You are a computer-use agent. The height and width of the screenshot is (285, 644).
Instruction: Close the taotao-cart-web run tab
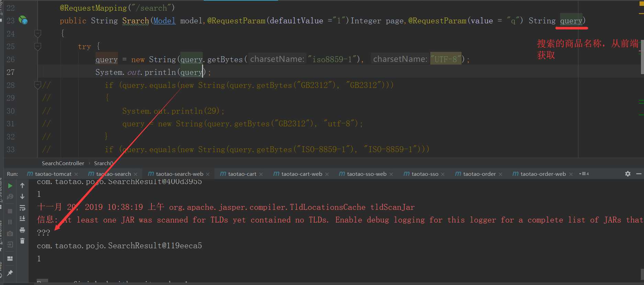click(x=327, y=174)
